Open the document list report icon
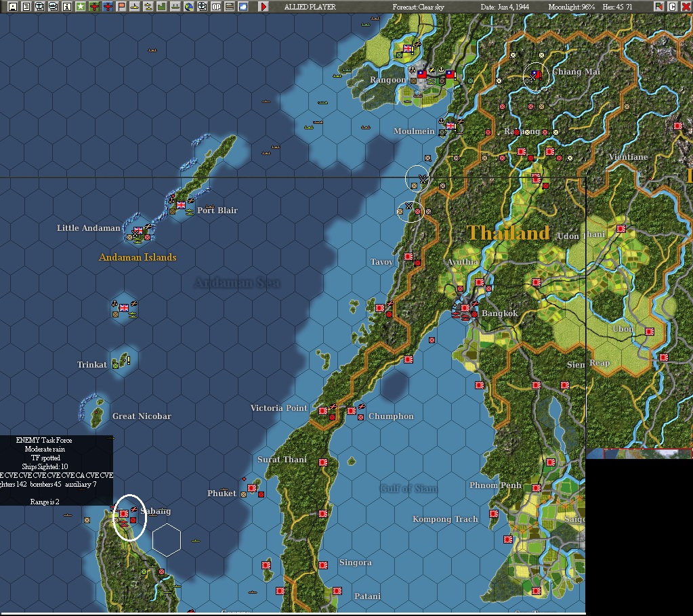The image size is (693, 616). 26,6
